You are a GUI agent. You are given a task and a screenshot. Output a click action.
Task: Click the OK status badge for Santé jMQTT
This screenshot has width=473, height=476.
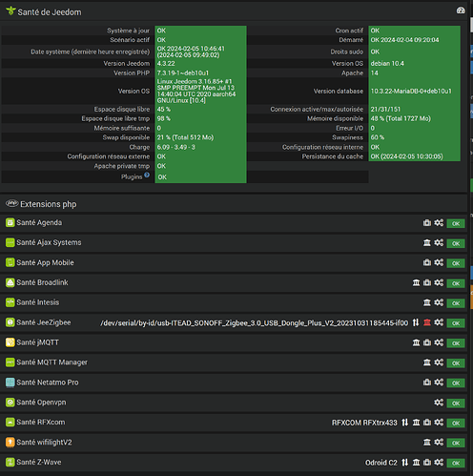(456, 343)
